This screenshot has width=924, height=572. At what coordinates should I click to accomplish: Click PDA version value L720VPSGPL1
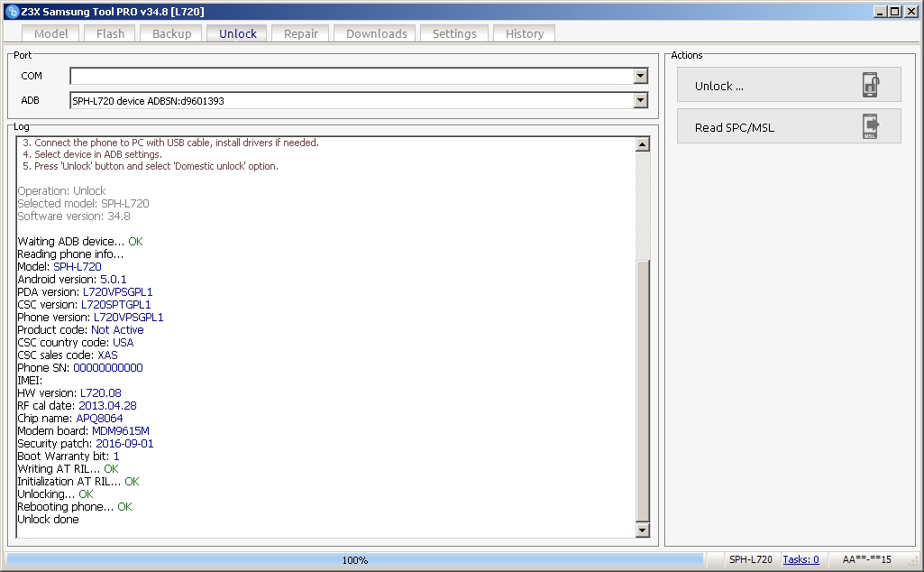pyautogui.click(x=117, y=292)
